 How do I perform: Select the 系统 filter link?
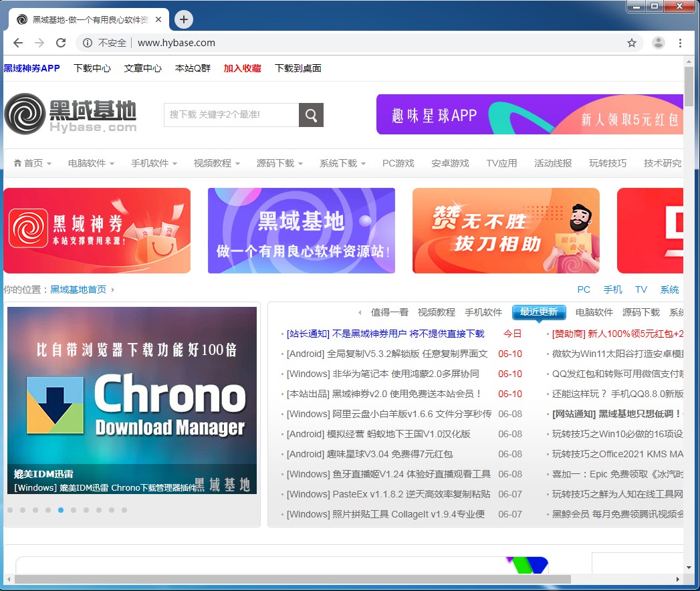point(669,289)
